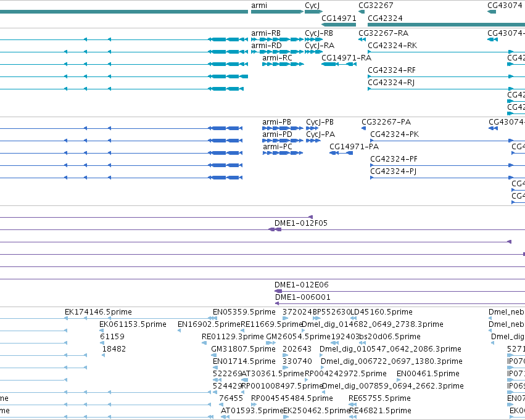Click feature labeled 330740
525x420 pixels.
pos(285,368)
